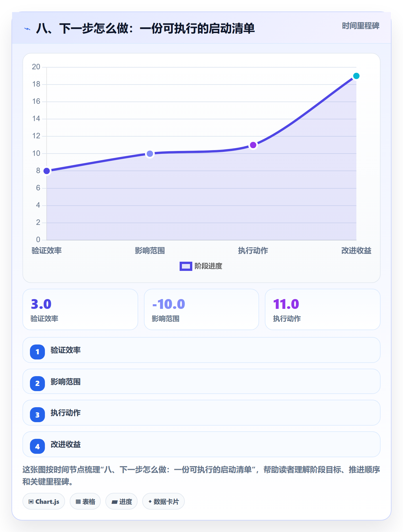The width and height of the screenshot is (403, 532).
Task: Select the Chart.js tag chip
Action: pyautogui.click(x=44, y=502)
